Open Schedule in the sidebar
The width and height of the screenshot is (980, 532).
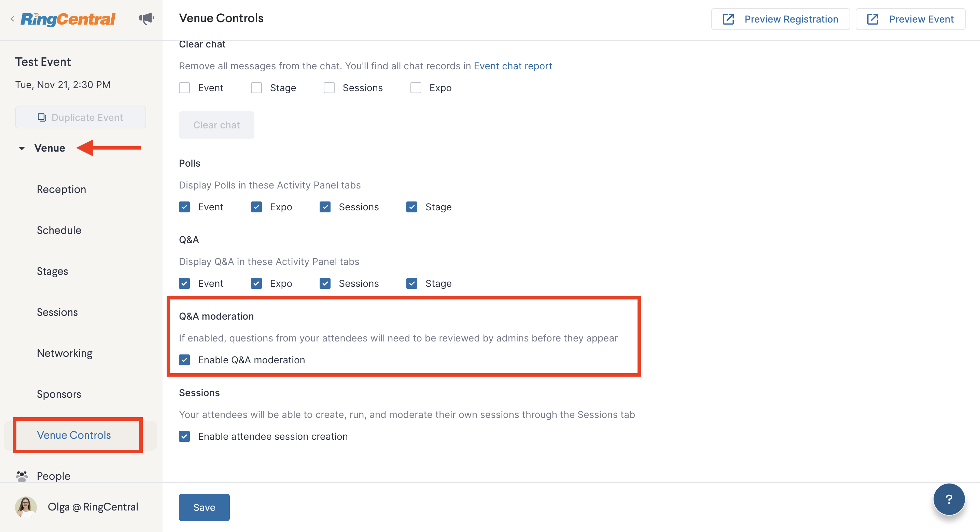pyautogui.click(x=59, y=230)
